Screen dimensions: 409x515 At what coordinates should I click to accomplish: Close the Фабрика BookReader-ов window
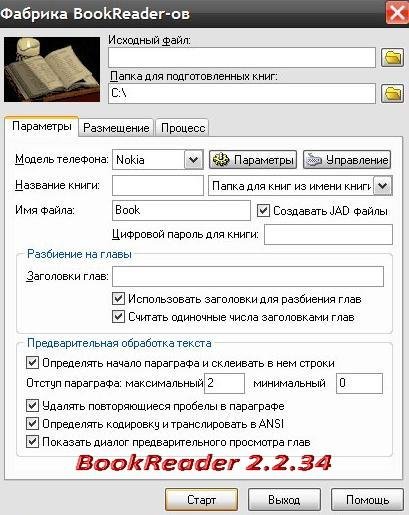pos(397,13)
